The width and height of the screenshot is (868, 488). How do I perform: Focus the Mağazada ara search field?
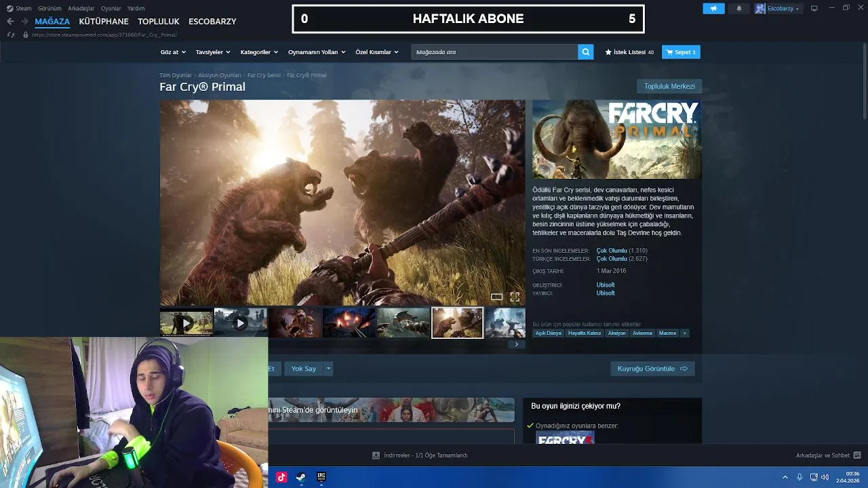[x=494, y=52]
